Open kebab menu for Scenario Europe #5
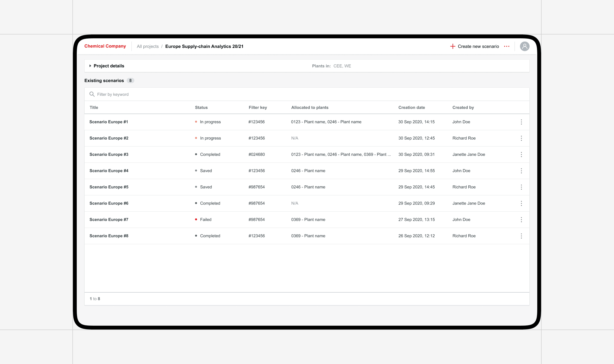 (x=521, y=187)
